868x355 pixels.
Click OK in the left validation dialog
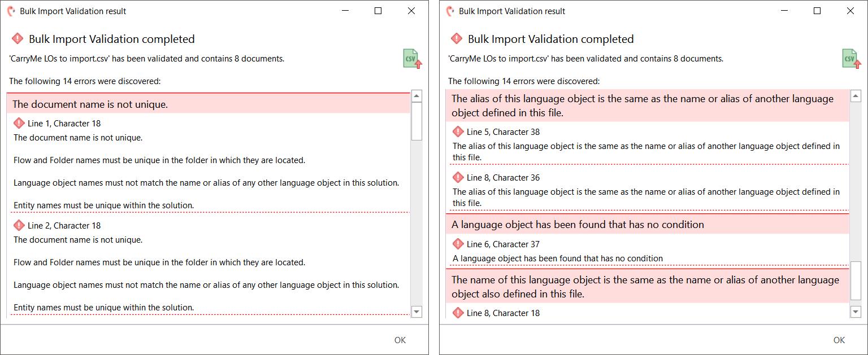[400, 340]
